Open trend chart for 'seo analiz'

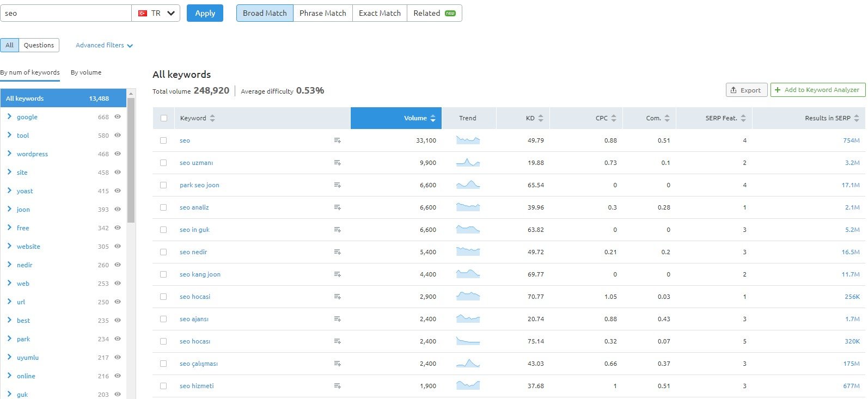coord(468,207)
